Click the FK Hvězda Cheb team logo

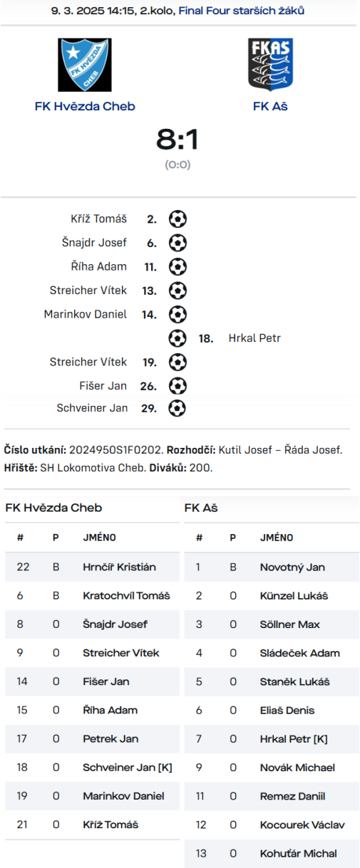[x=85, y=65]
